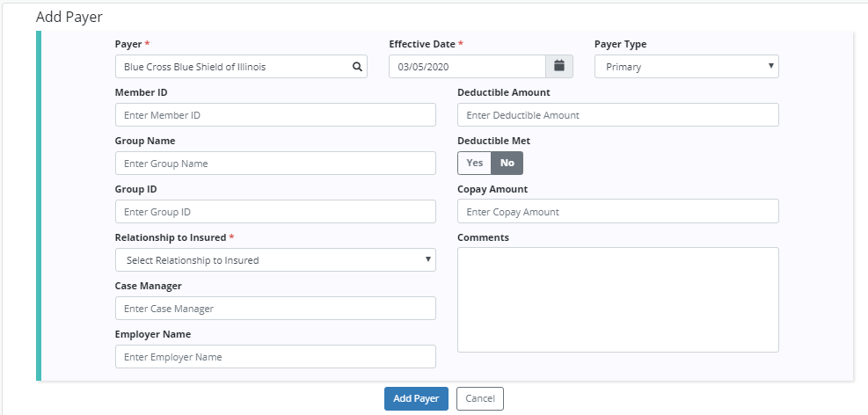The image size is (868, 415).
Task: Focus the Member ID input field
Action: pyautogui.click(x=275, y=115)
